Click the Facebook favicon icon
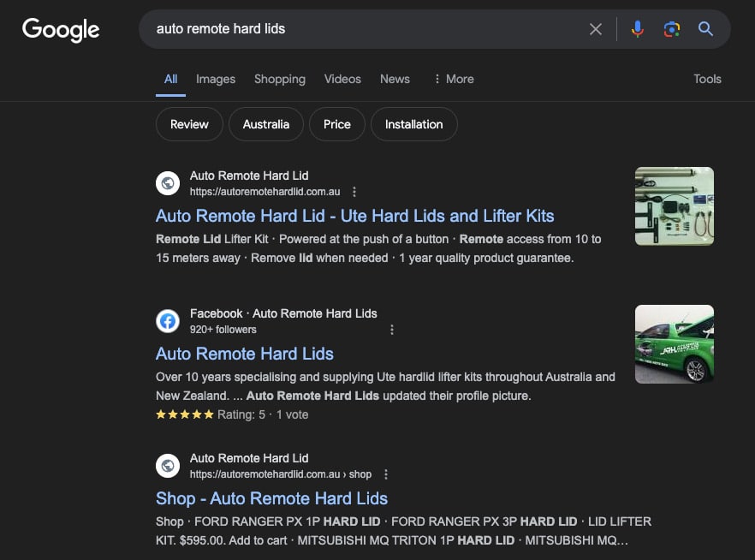Screen dimensions: 755x560 (x=168, y=321)
